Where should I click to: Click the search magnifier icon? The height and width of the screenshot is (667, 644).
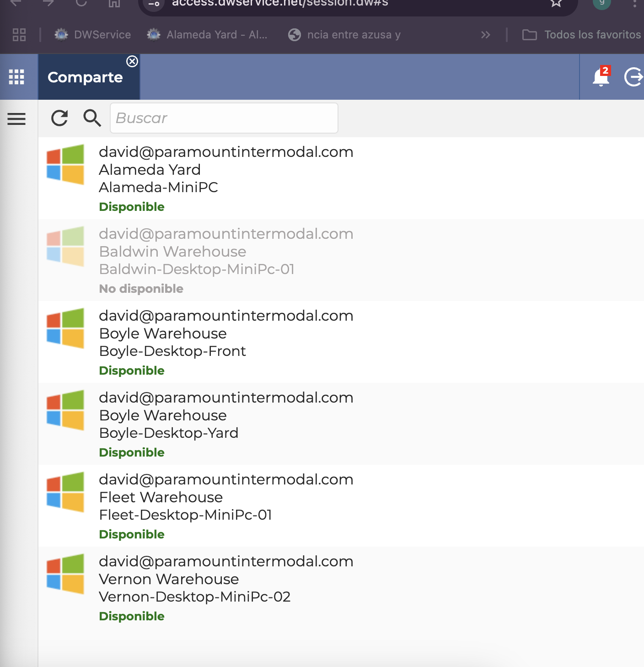click(92, 118)
